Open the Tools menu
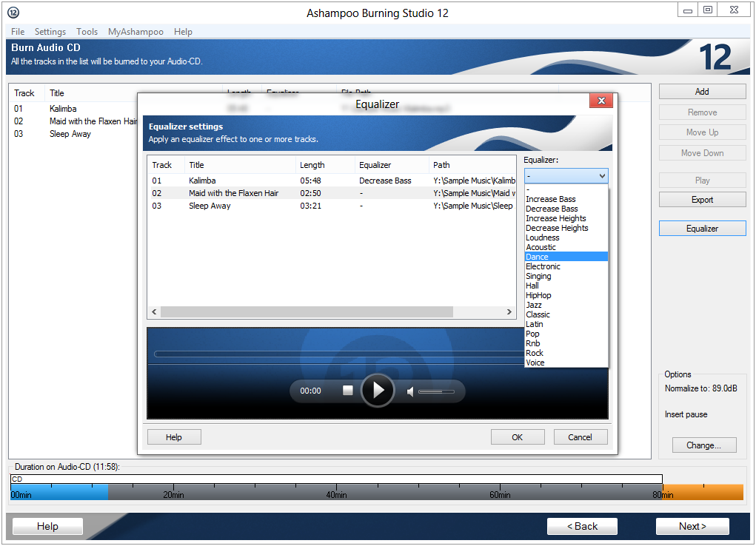Image resolution: width=756 pixels, height=546 pixels. pos(87,31)
